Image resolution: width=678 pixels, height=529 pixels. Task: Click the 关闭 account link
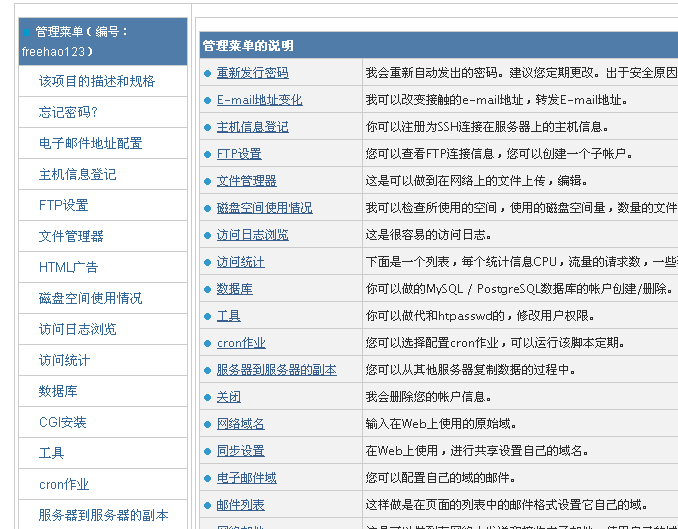pyautogui.click(x=228, y=397)
